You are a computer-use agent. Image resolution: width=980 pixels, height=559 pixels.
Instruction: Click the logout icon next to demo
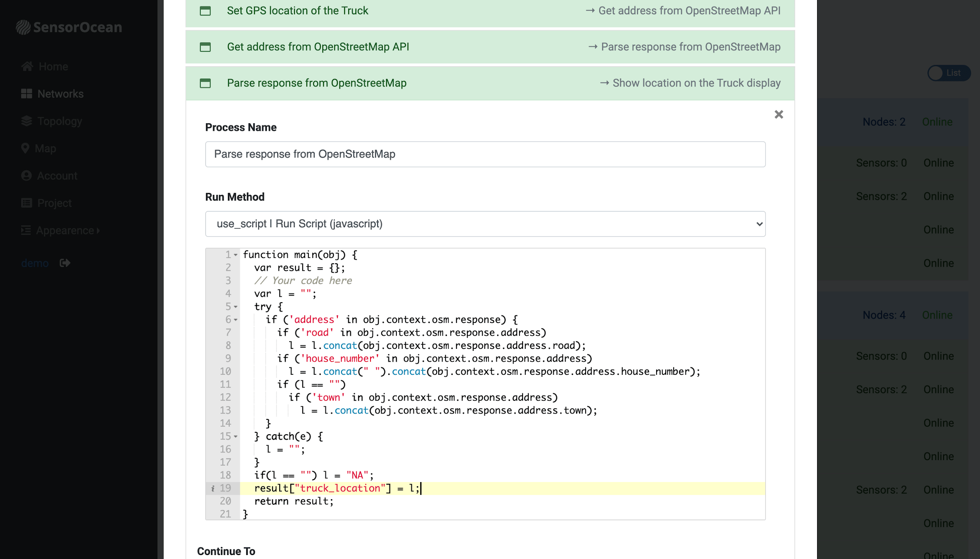(65, 263)
